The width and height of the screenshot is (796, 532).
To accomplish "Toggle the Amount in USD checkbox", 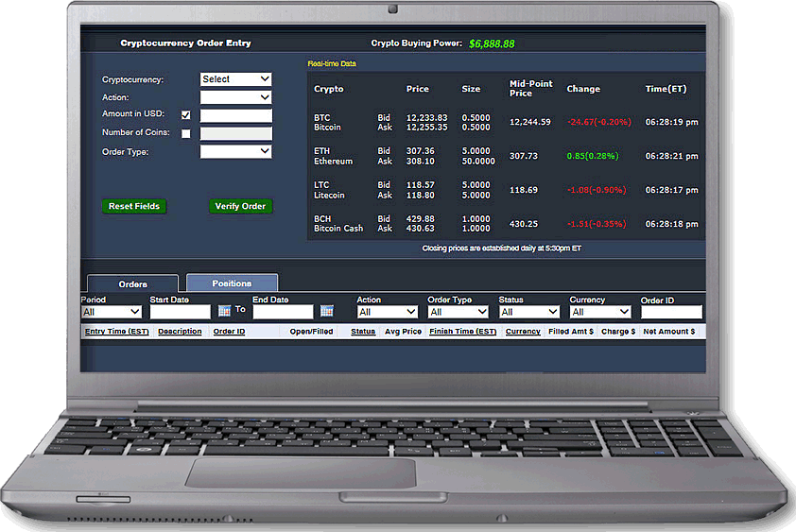I will [x=186, y=115].
